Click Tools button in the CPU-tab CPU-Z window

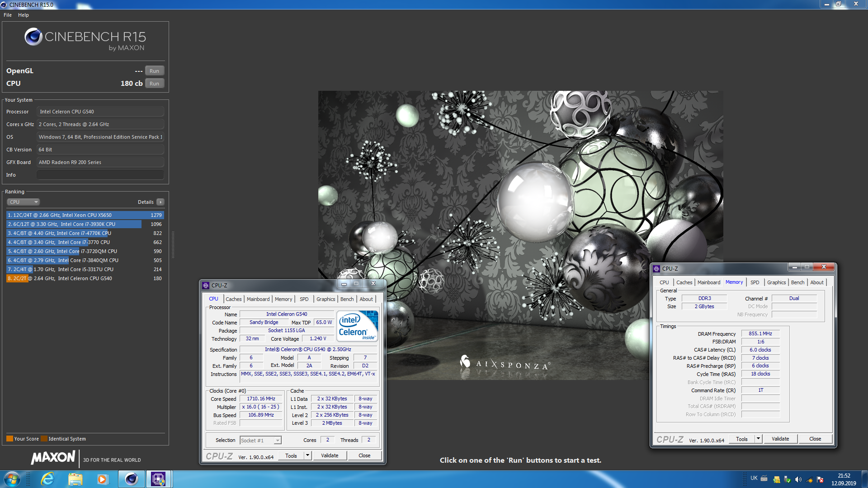[x=291, y=455]
